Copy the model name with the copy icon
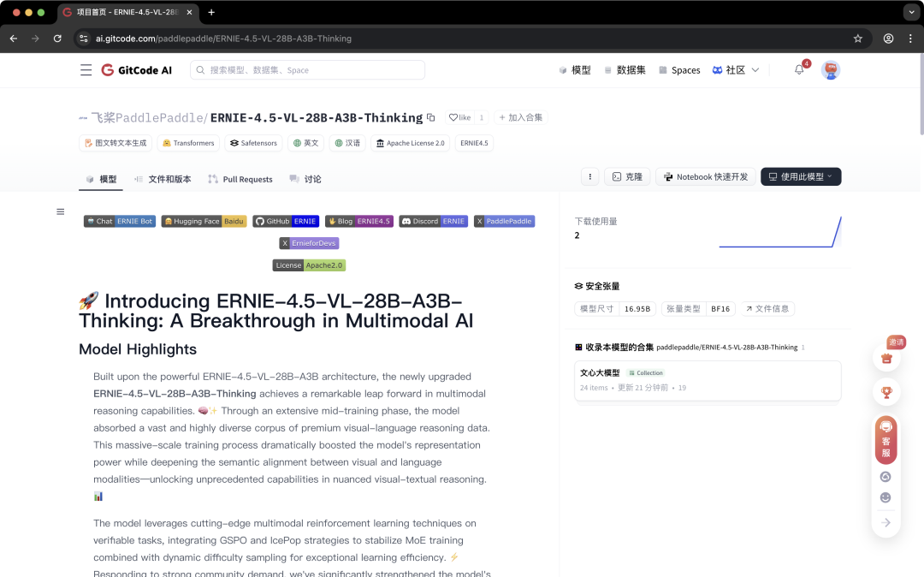The image size is (924, 577). pyautogui.click(x=430, y=117)
